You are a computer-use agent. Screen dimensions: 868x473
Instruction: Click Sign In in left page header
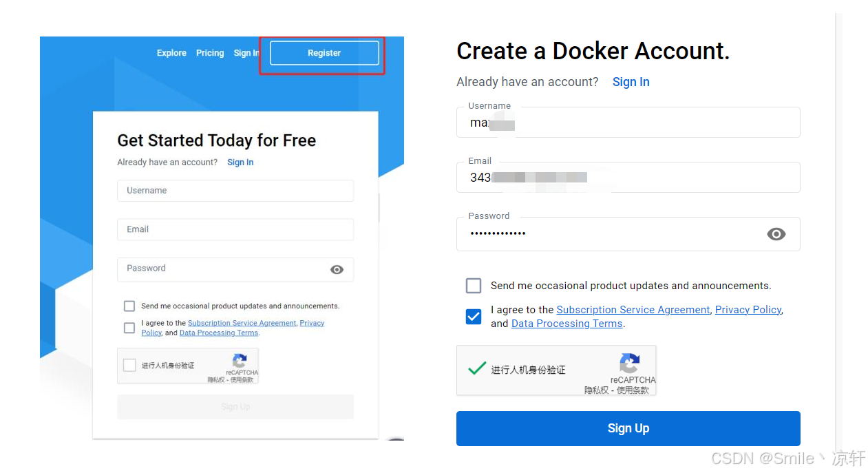point(246,53)
